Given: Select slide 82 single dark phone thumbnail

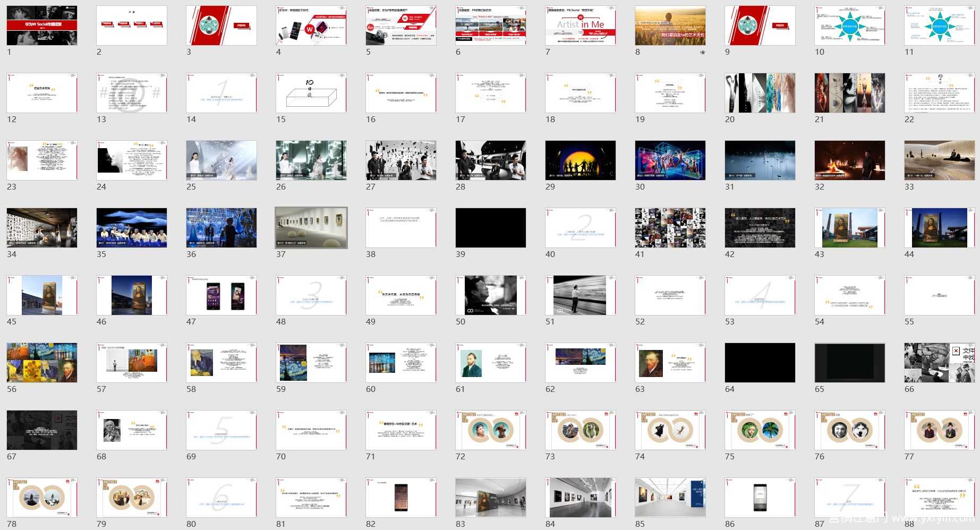Looking at the screenshot, I should [x=401, y=498].
